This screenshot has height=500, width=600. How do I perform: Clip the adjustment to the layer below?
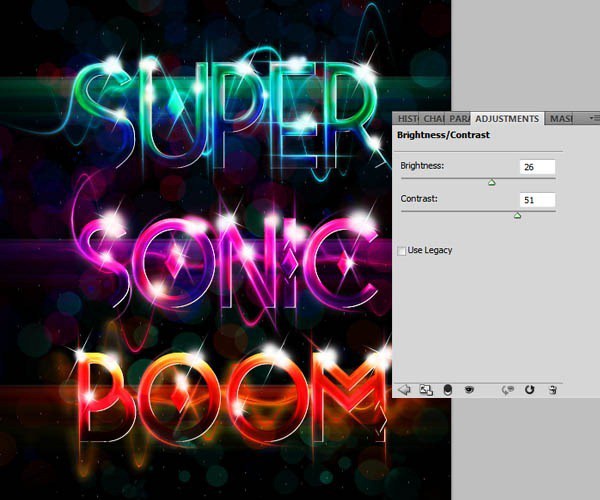447,389
